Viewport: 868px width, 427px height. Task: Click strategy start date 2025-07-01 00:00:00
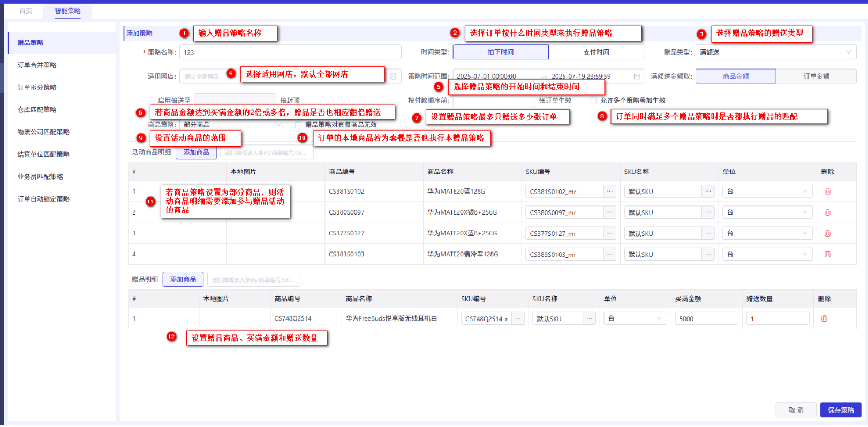(486, 77)
